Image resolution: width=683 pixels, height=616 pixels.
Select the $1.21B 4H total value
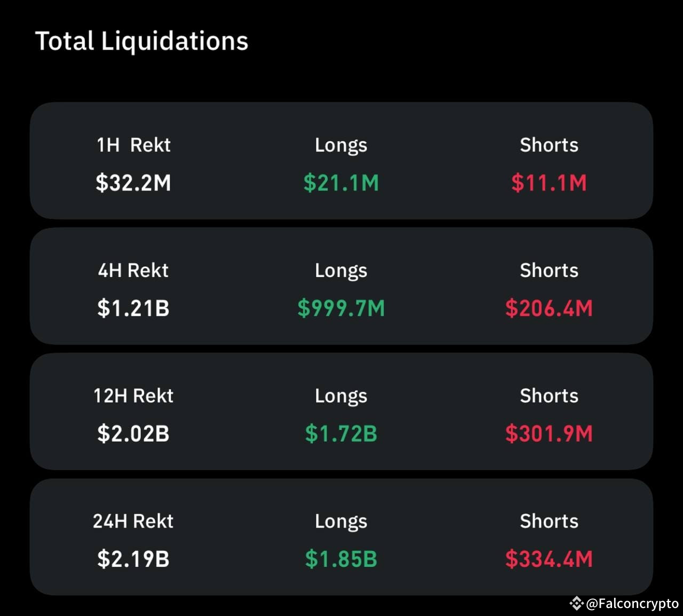click(x=133, y=308)
